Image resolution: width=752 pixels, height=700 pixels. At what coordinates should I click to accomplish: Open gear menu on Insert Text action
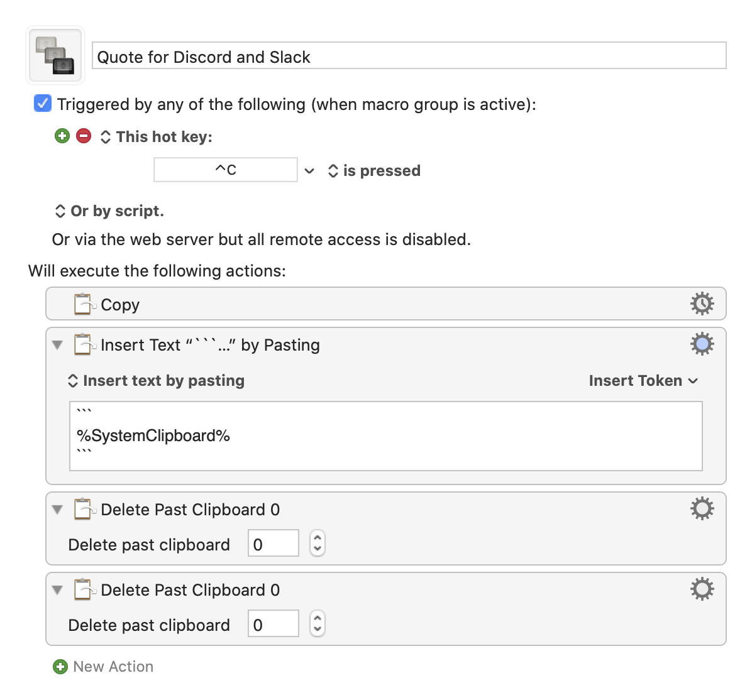point(702,344)
